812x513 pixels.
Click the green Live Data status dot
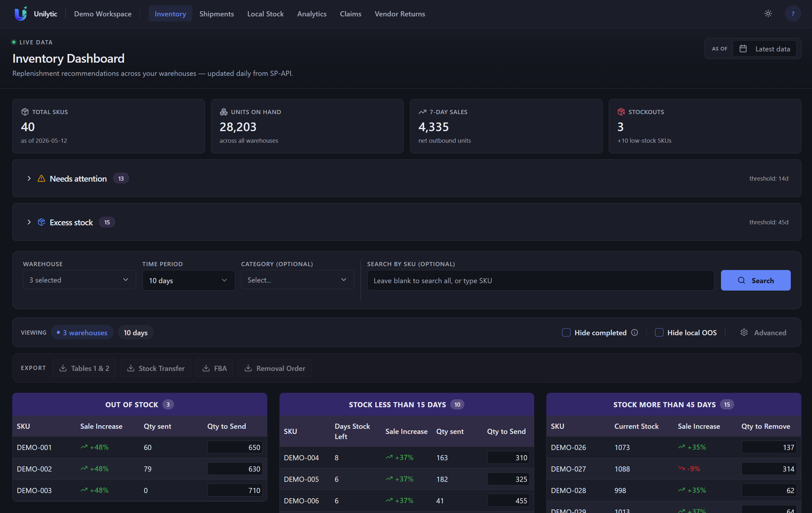coord(14,42)
